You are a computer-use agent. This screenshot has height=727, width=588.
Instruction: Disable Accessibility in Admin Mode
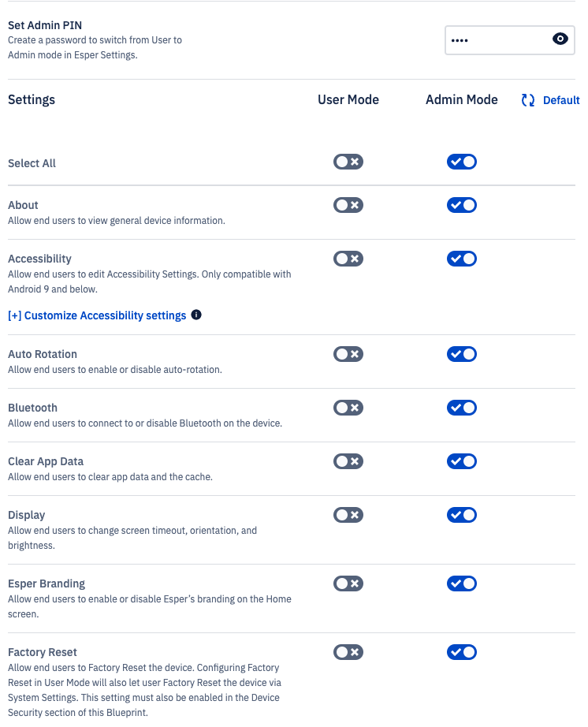[x=462, y=259]
